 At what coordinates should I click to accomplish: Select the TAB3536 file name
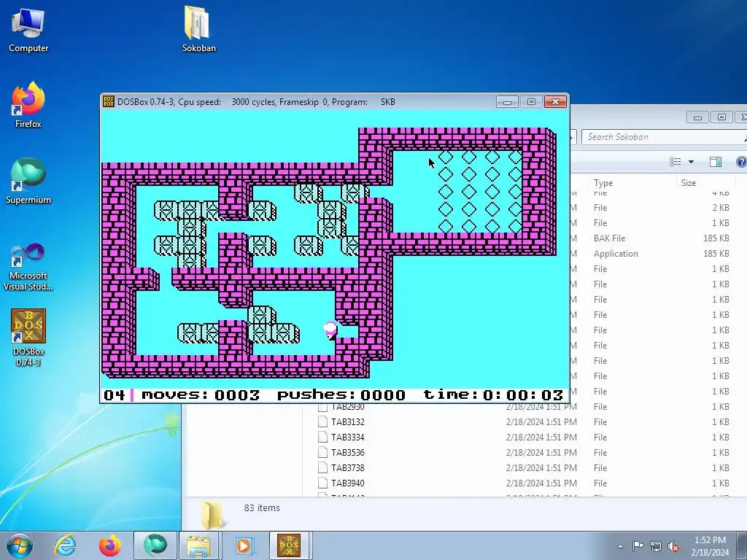point(348,452)
